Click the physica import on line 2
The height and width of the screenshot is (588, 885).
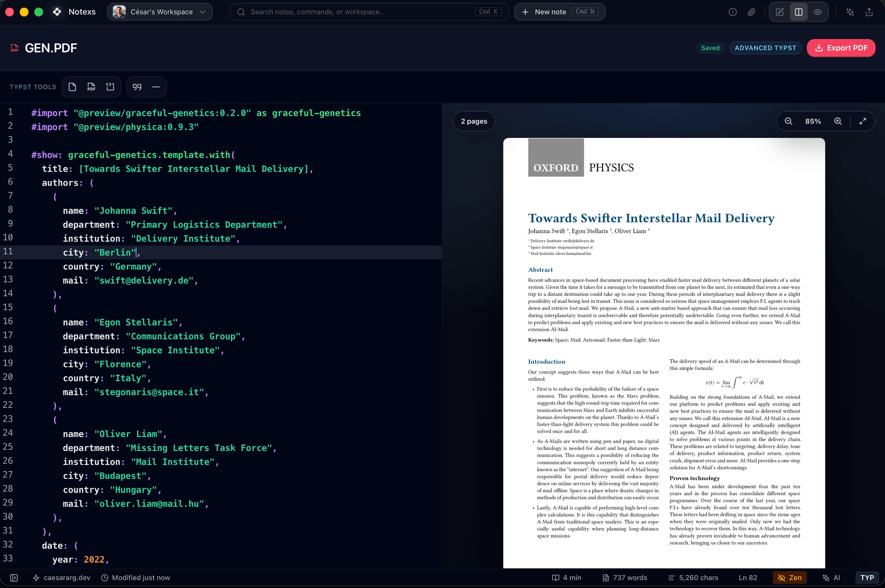click(x=115, y=127)
